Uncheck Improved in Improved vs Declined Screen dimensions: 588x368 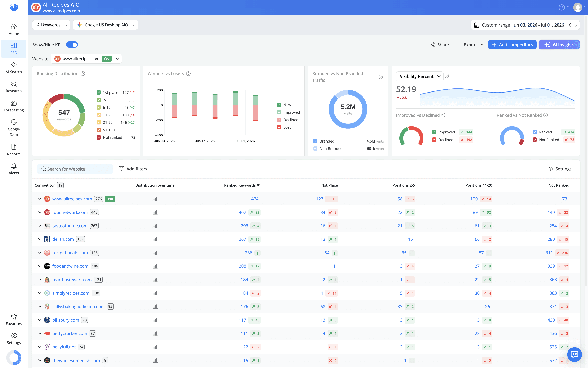(434, 132)
